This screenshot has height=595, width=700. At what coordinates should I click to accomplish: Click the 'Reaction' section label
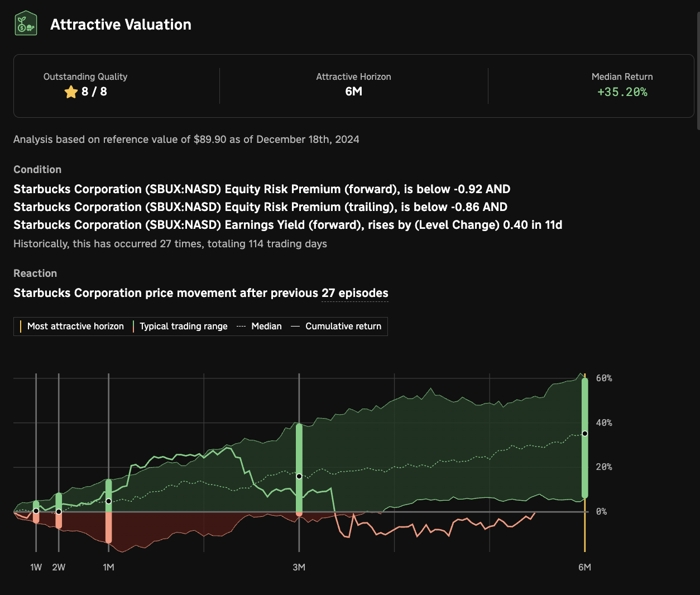[x=35, y=273]
